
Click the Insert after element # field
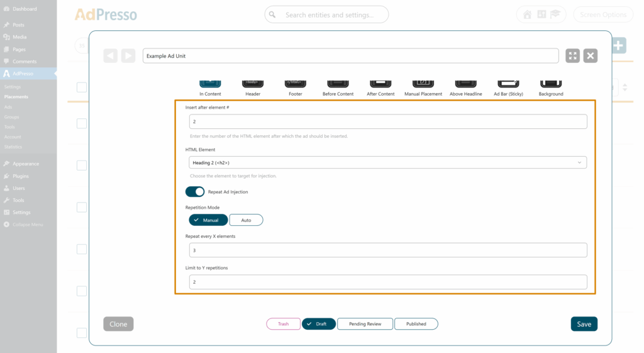(x=387, y=121)
